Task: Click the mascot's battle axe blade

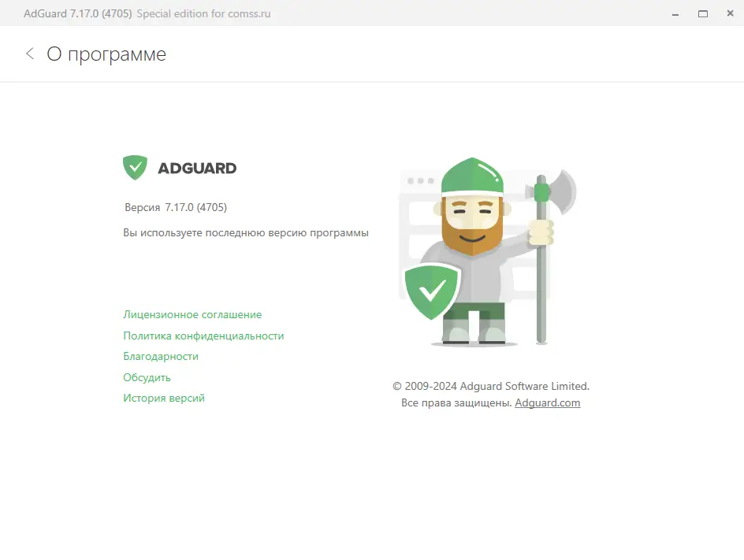Action: (563, 192)
